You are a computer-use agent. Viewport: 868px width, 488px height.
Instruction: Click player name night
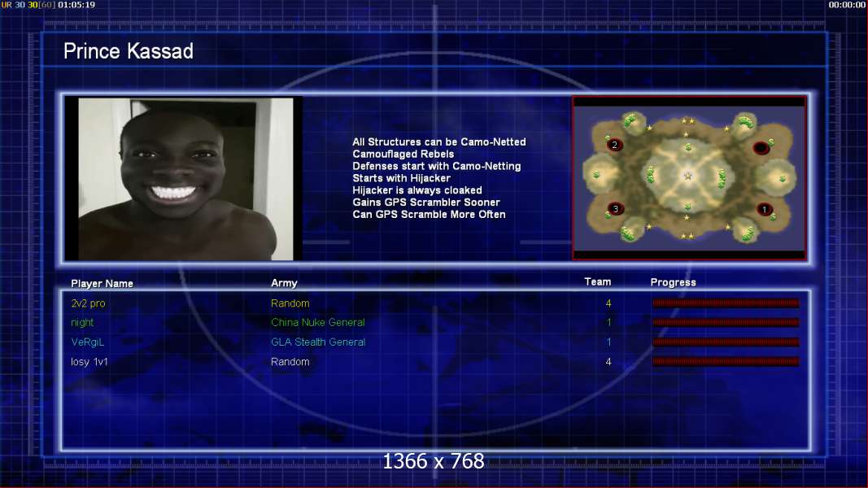click(82, 323)
